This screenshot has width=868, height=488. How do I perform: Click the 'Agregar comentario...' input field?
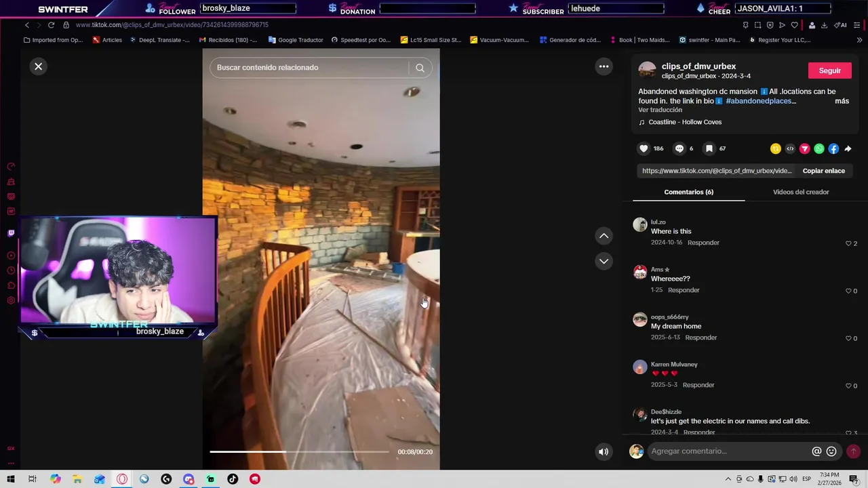[x=729, y=451]
